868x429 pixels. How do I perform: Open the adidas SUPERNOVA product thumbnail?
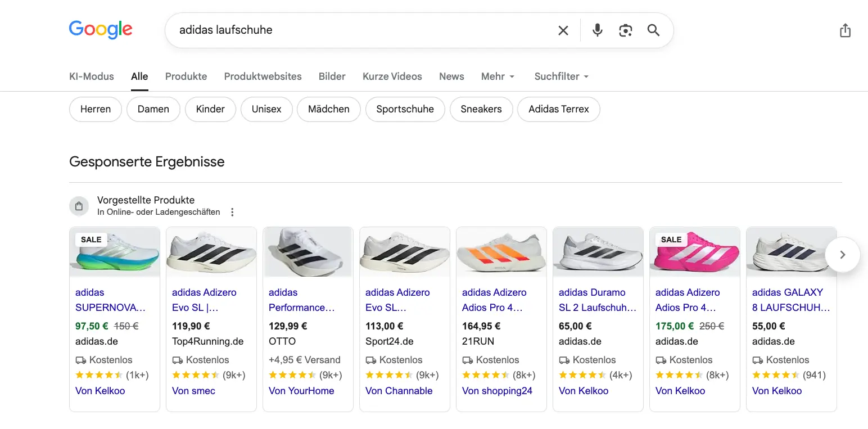click(115, 252)
